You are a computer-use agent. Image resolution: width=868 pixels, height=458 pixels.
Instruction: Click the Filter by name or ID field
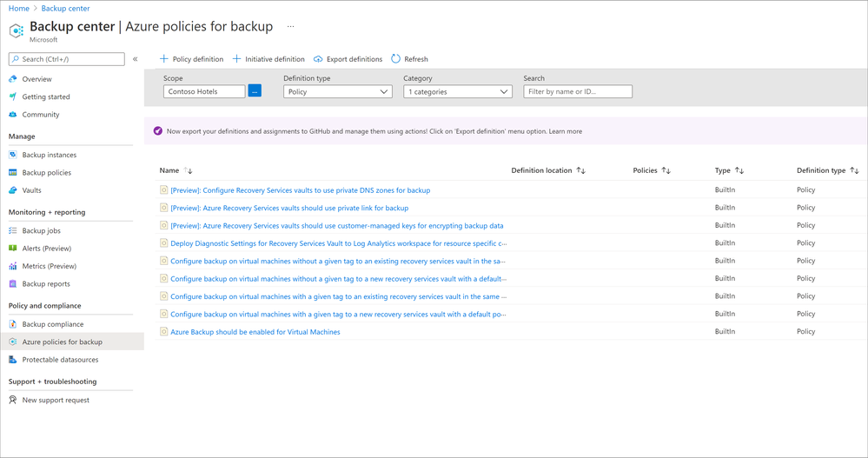click(x=578, y=91)
